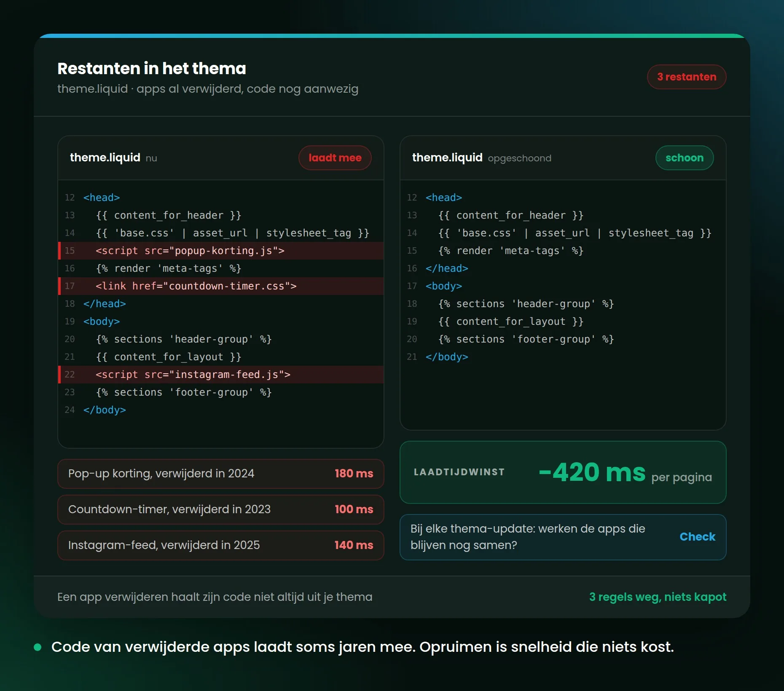Screen dimensions: 784x691
Task: Click the '140 ms' value
Action: [x=354, y=545]
